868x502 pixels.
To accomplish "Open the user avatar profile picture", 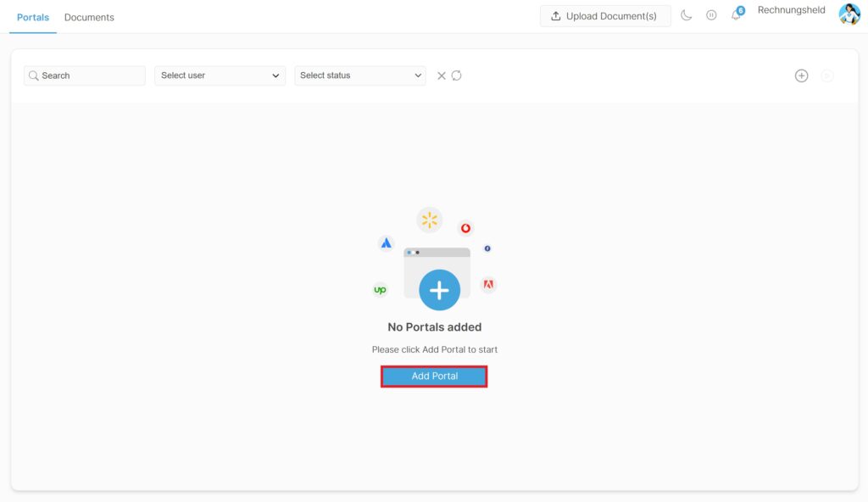I will pos(849,14).
